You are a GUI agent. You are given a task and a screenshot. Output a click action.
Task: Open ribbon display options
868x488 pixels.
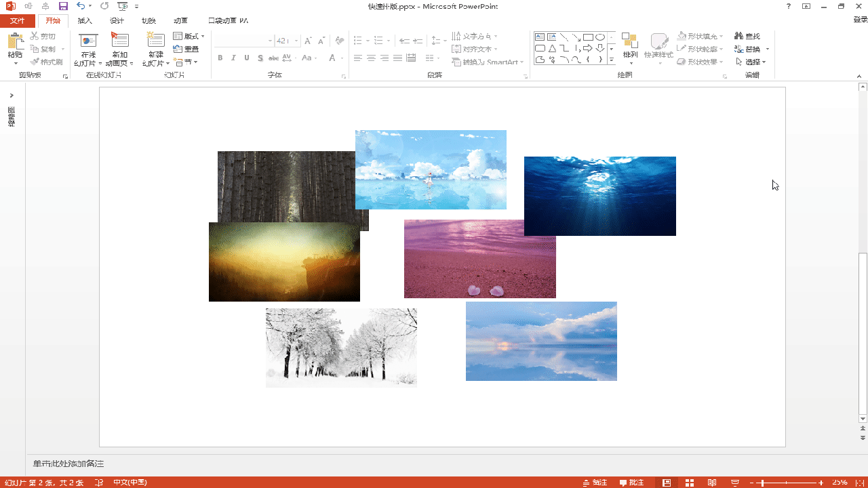click(x=806, y=6)
